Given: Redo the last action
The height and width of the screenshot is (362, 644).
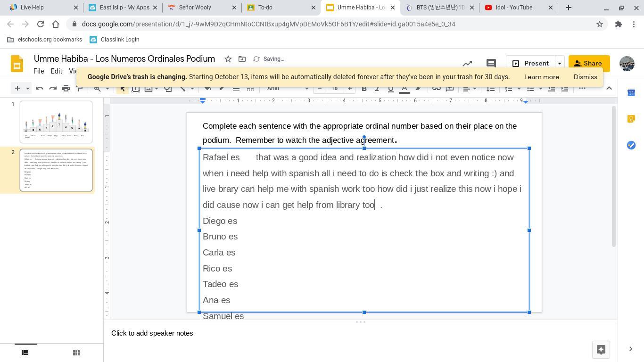Looking at the screenshot, I should (x=53, y=88).
